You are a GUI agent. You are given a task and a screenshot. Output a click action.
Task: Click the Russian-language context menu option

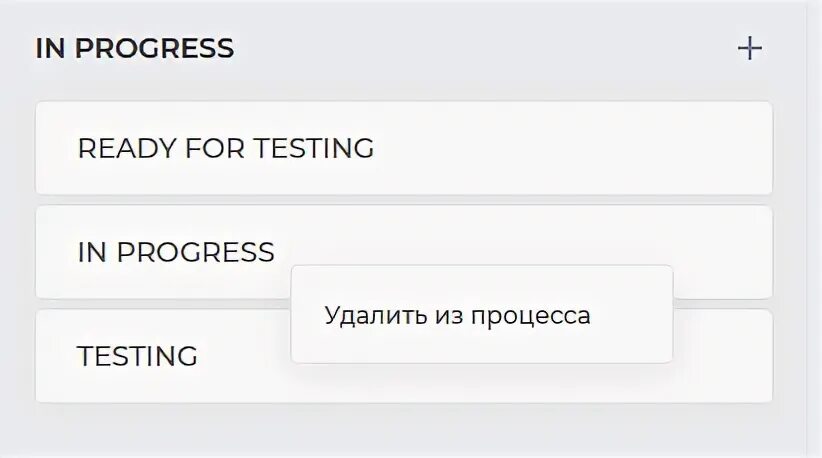pos(457,316)
